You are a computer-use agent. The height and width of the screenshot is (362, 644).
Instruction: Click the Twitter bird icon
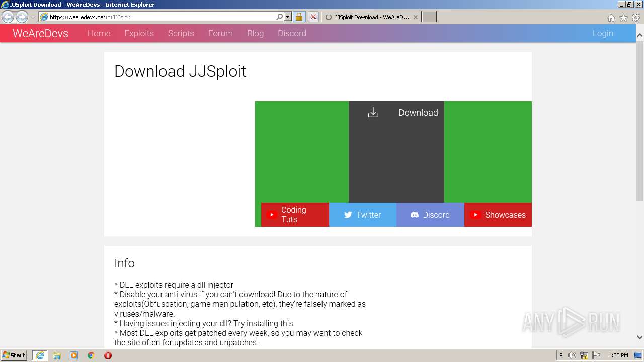[x=348, y=215]
